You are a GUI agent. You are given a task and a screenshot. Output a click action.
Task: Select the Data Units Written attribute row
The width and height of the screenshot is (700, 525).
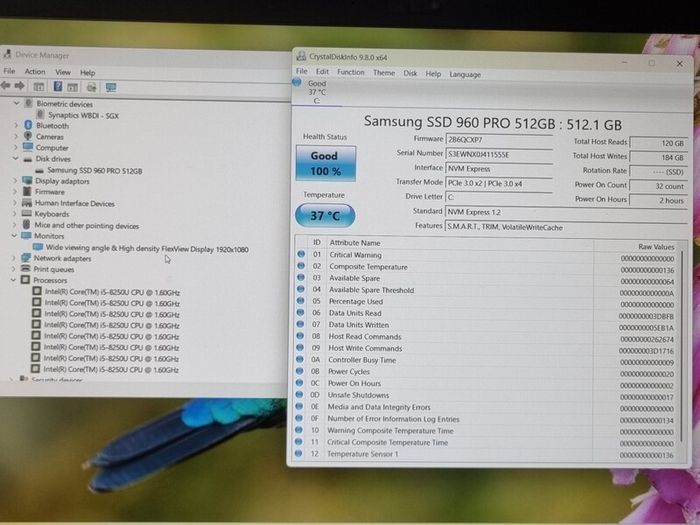tap(487, 325)
